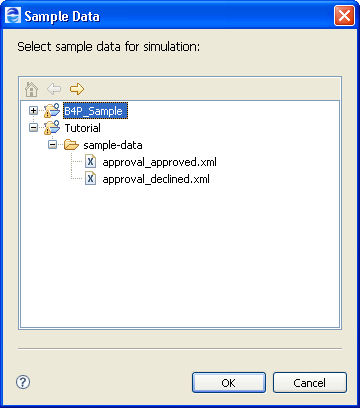The height and width of the screenshot is (408, 360).
Task: Expand the B4P_Sample project node
Action: tap(33, 111)
